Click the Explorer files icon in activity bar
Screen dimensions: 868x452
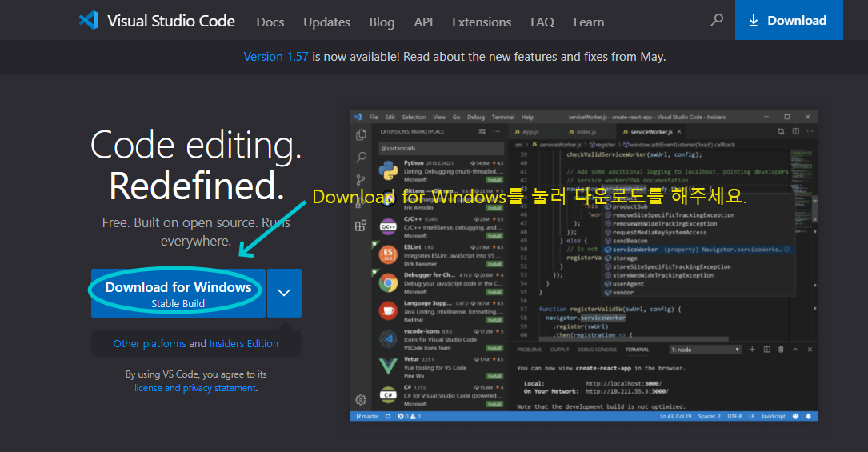click(x=361, y=135)
